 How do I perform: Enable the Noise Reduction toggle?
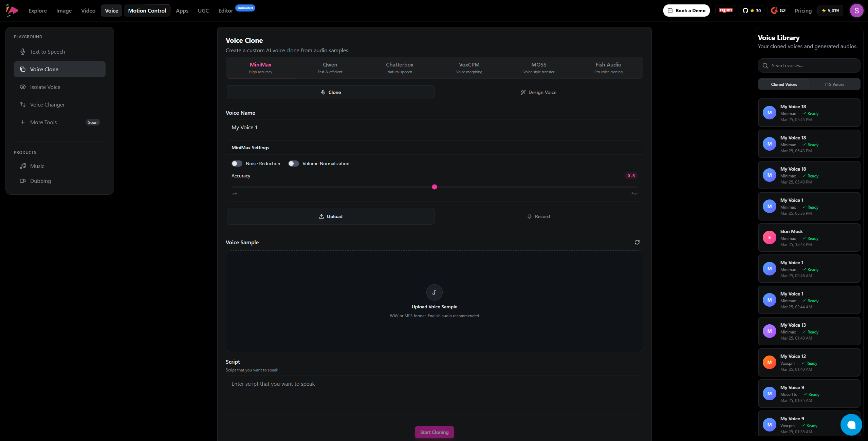[x=237, y=164]
